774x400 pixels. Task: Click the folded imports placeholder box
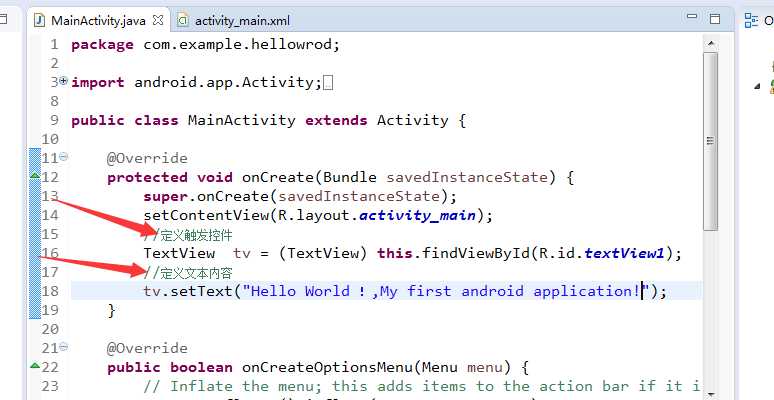point(328,82)
